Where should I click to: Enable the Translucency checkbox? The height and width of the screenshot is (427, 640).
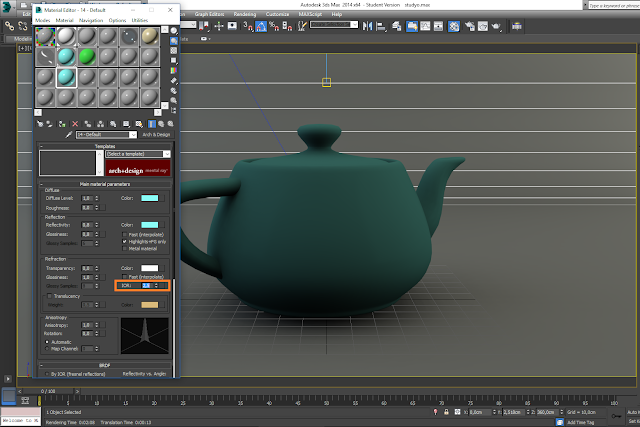[x=50, y=295]
